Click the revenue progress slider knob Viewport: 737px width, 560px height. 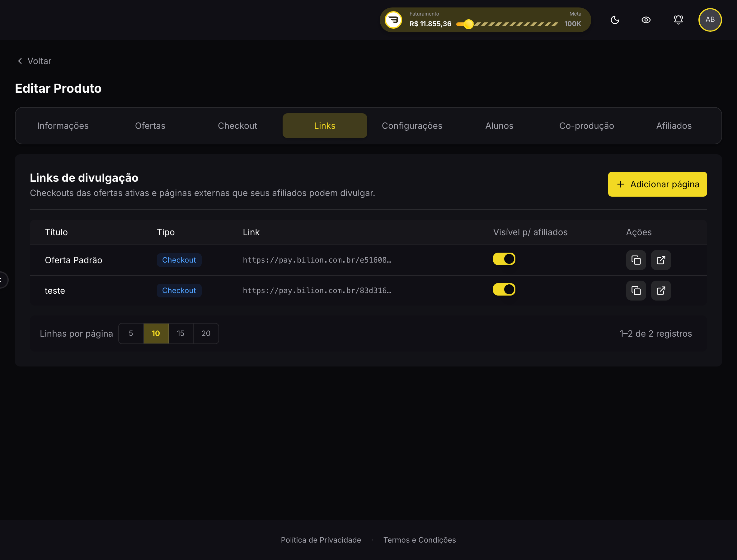(468, 24)
